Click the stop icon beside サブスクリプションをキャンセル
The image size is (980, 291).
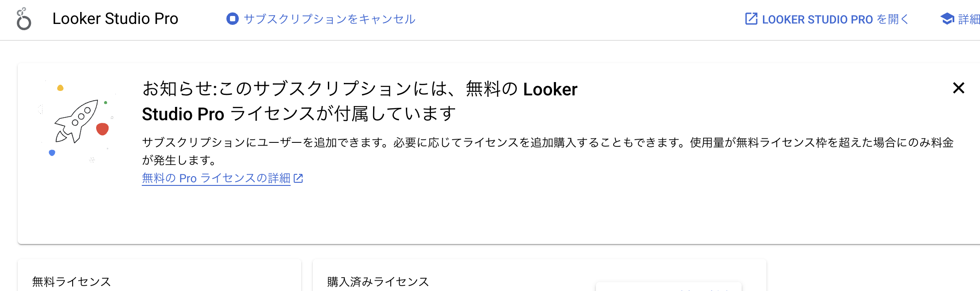pos(232,19)
